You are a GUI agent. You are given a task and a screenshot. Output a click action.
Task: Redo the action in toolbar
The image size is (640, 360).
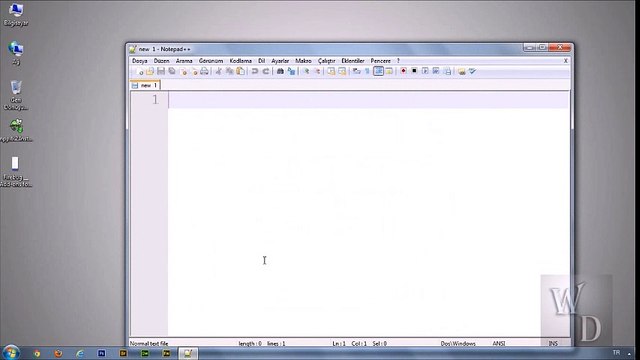tap(266, 71)
